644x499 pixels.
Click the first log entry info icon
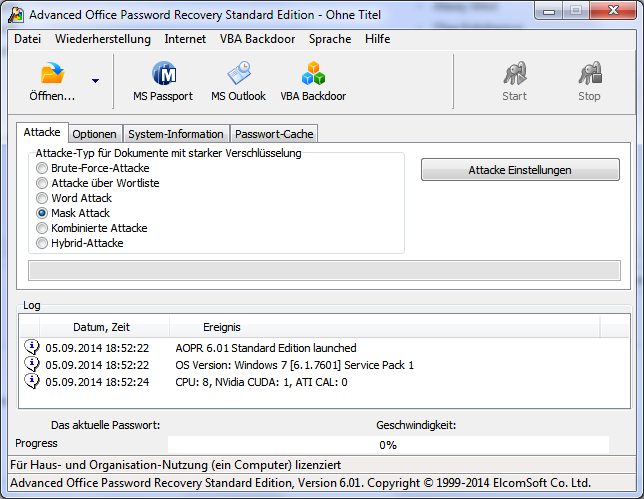click(32, 347)
